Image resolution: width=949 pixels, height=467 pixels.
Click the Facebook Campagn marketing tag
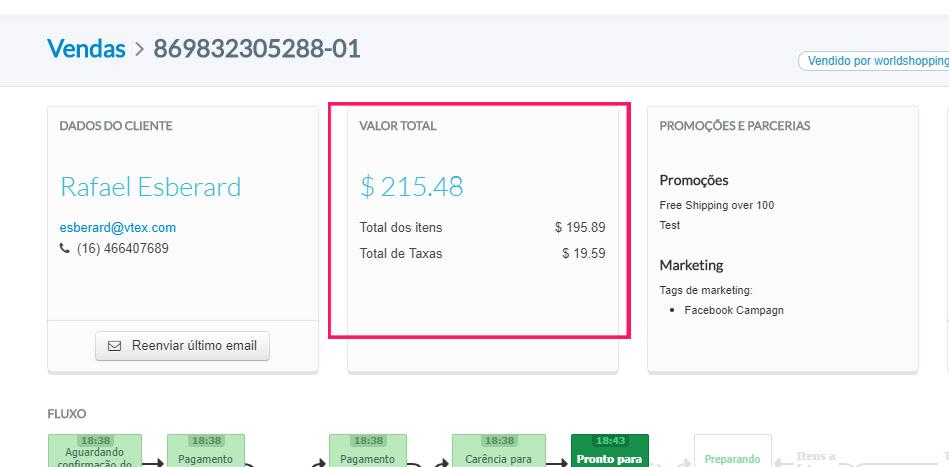click(x=733, y=310)
